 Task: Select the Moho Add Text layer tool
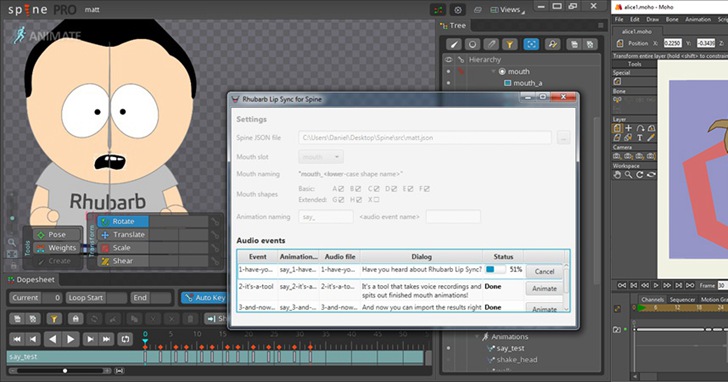pos(640,137)
